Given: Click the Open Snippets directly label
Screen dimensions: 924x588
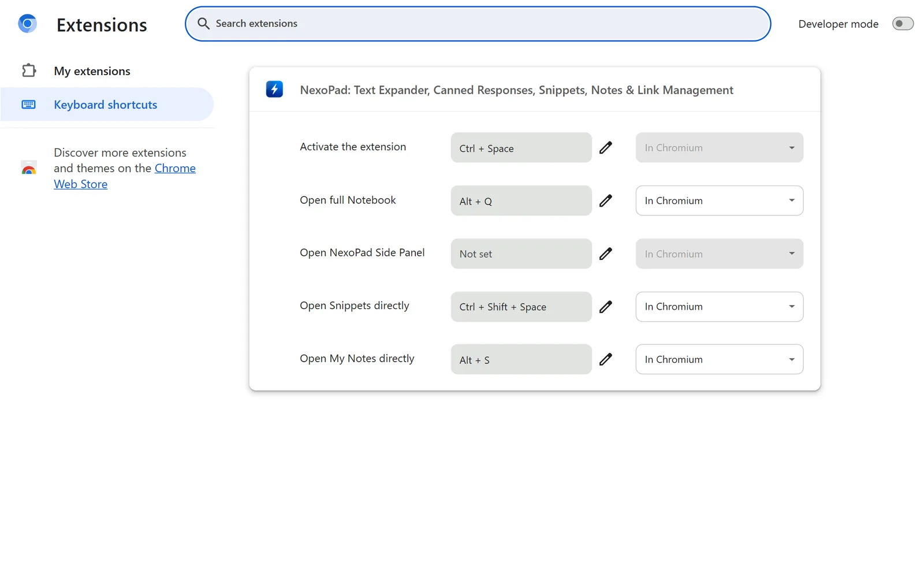Looking at the screenshot, I should [355, 306].
